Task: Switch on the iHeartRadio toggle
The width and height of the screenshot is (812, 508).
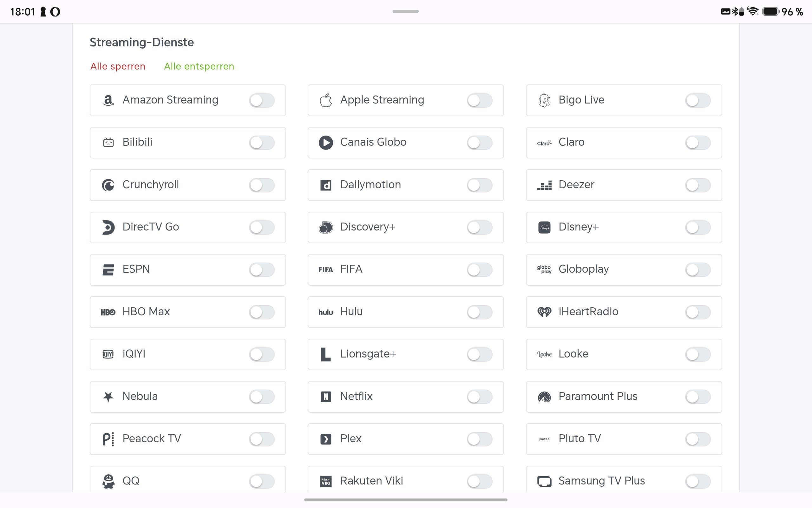Action: [698, 312]
